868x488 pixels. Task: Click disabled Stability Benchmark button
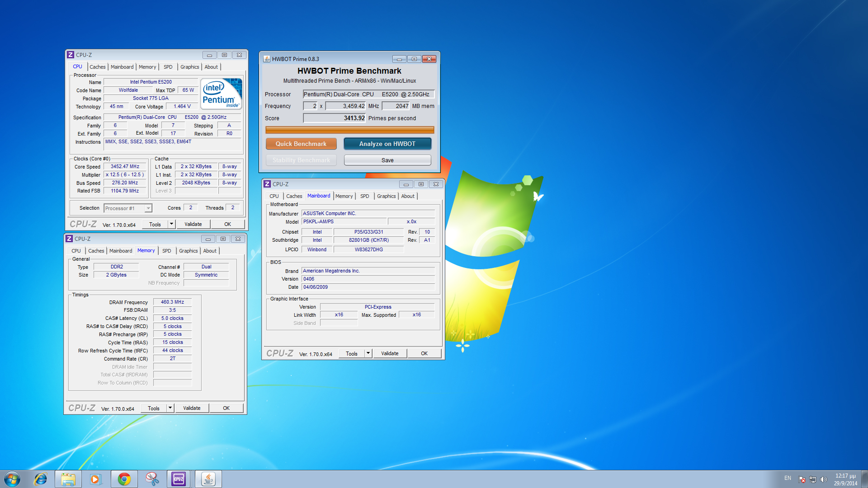coord(301,160)
